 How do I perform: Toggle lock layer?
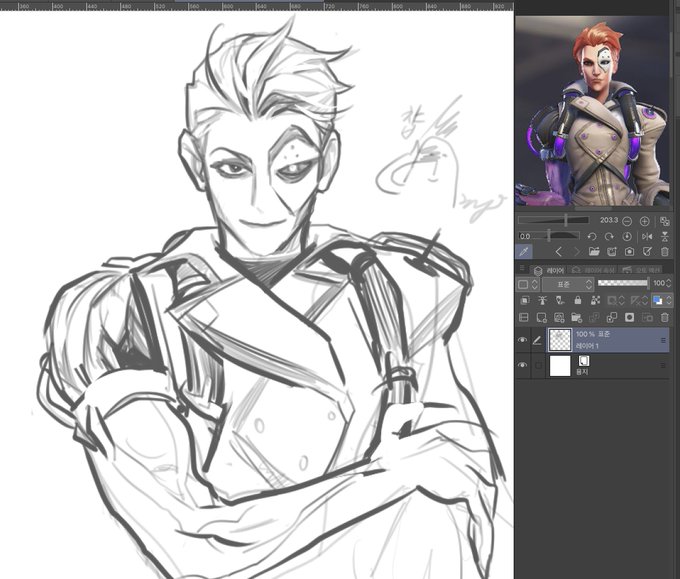[578, 300]
